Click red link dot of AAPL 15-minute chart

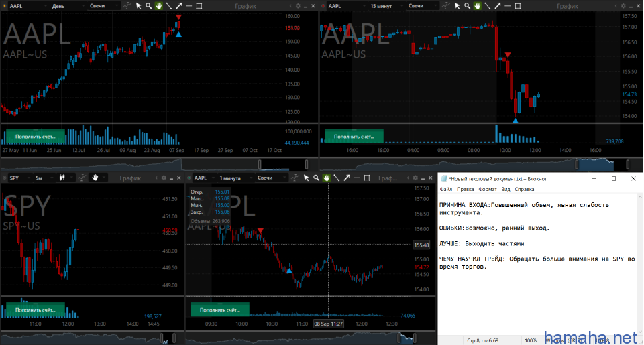[x=323, y=6]
